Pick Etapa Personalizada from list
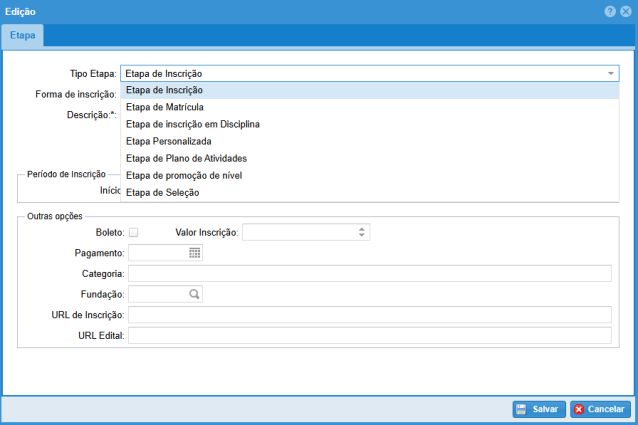638x425 pixels. (168, 141)
